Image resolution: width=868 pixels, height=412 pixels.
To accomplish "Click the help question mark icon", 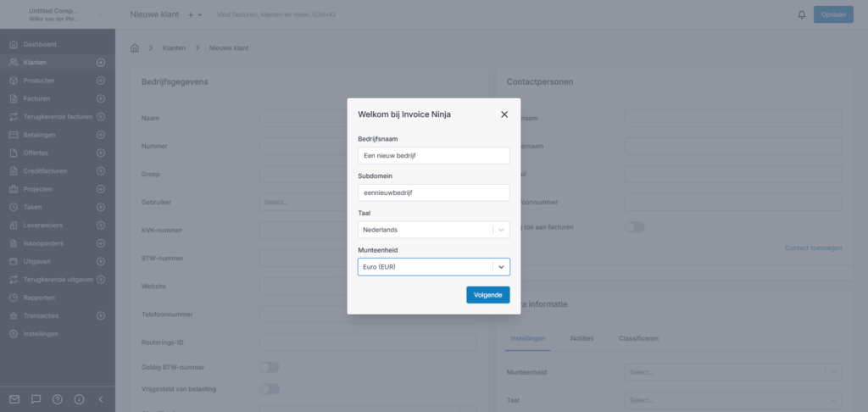I will click(58, 399).
